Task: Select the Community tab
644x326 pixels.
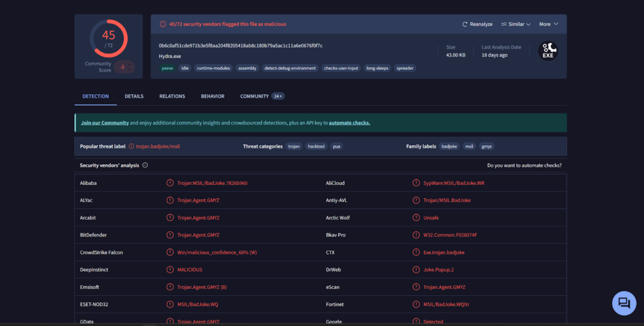Action: pos(254,96)
